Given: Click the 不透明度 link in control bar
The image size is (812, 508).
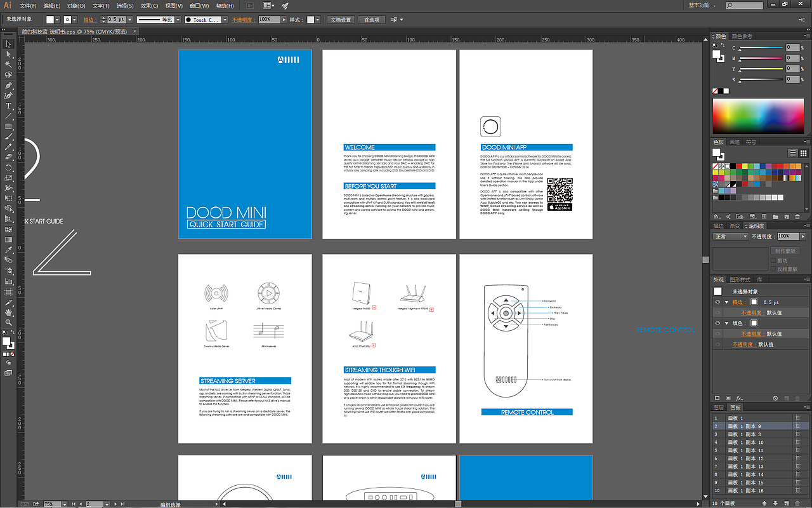Looking at the screenshot, I should pos(243,20).
